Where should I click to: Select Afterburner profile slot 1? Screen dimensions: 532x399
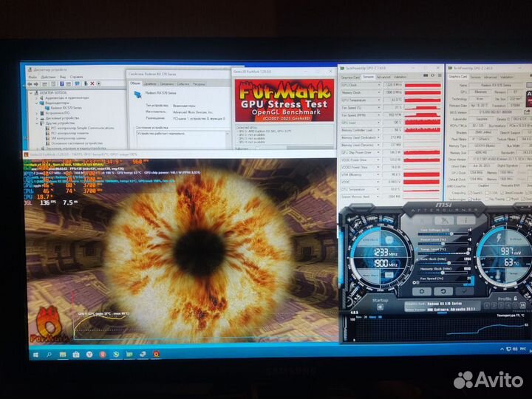(x=487, y=306)
